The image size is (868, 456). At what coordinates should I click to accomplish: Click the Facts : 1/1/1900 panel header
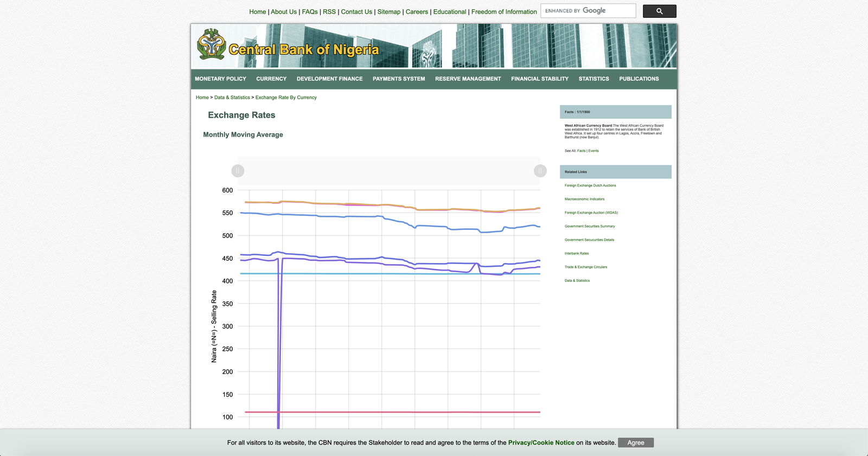pos(616,112)
